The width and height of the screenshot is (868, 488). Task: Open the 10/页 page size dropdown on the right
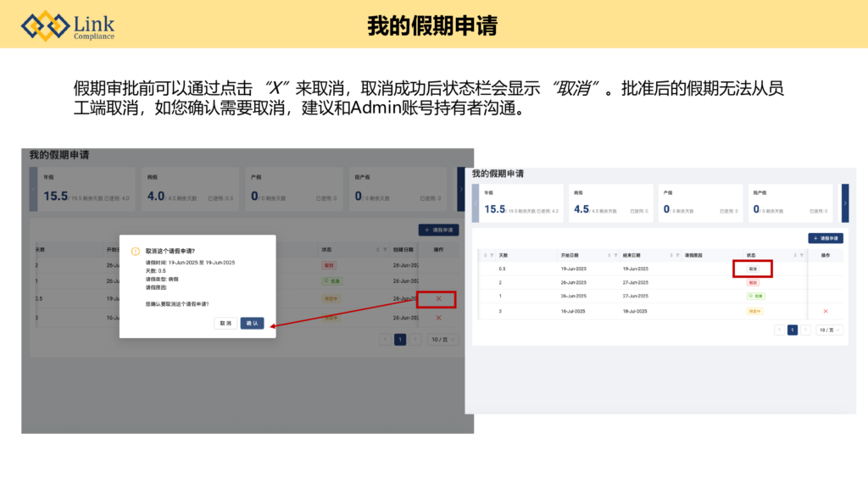click(x=829, y=330)
